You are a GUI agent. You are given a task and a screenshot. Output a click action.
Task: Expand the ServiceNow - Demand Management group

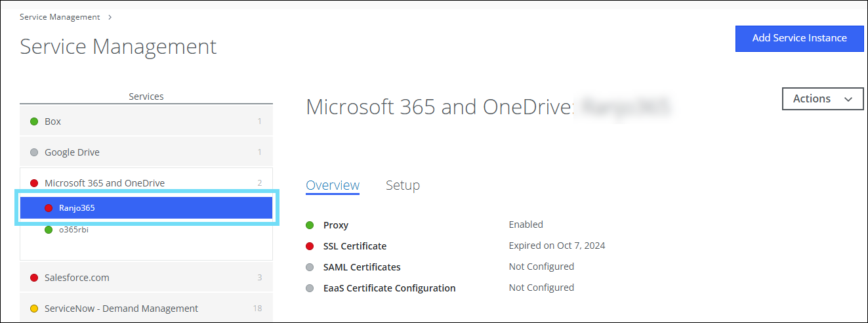[x=121, y=309]
